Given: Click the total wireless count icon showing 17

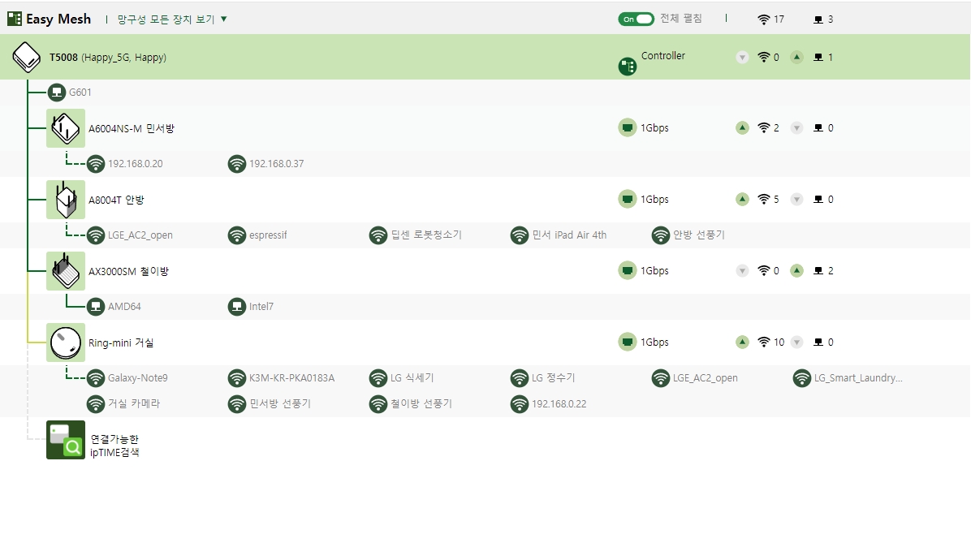Looking at the screenshot, I should [x=764, y=19].
